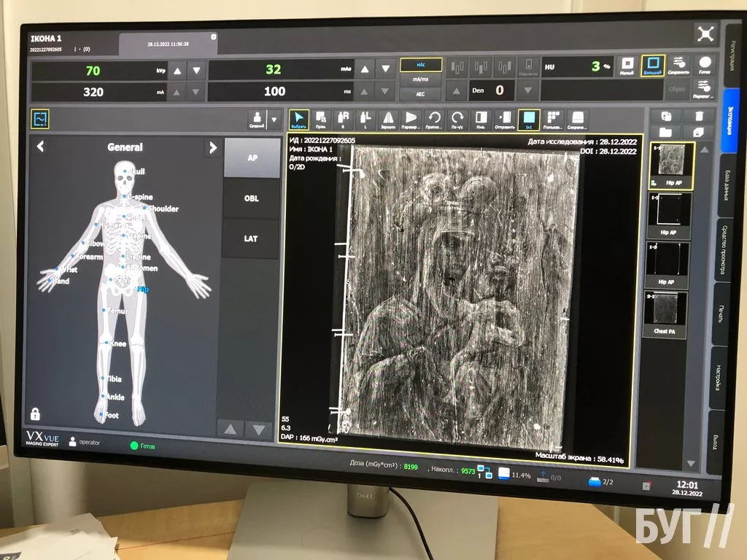
Task: Invert the image with the Инв. icon
Action: click(481, 120)
